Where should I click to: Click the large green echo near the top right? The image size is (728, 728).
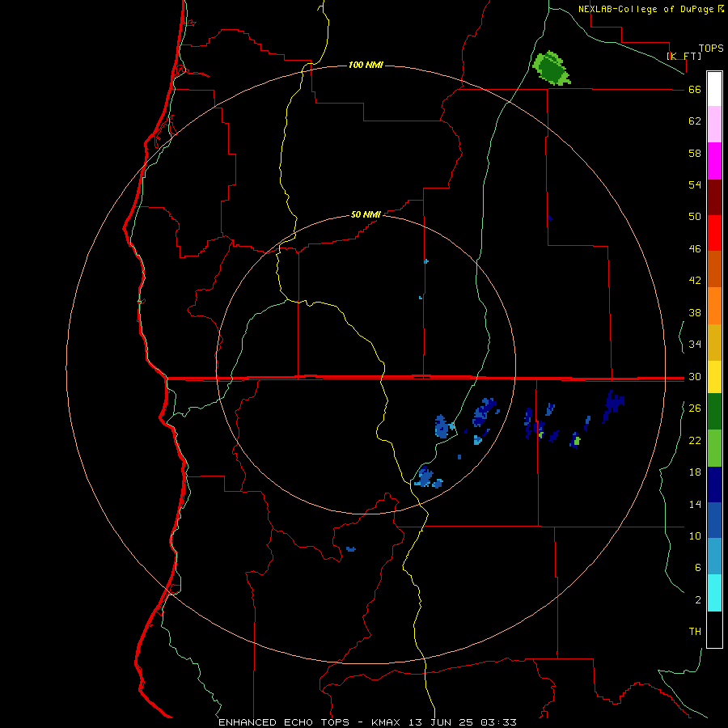[551, 68]
